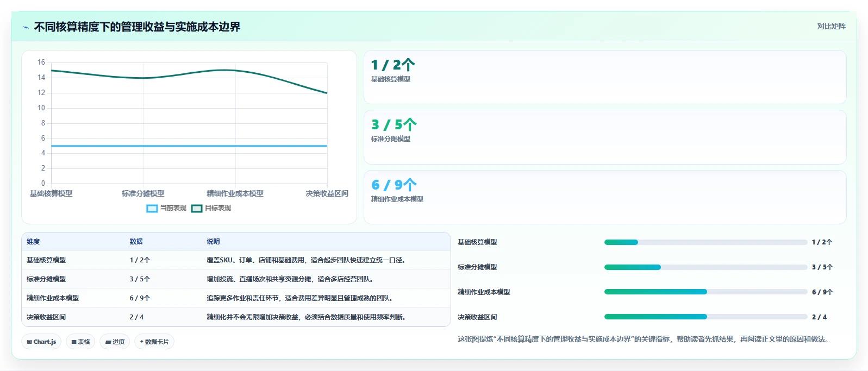The height and width of the screenshot is (371, 868).
Task: Click the 数据卡片 chip star icon
Action: click(142, 342)
